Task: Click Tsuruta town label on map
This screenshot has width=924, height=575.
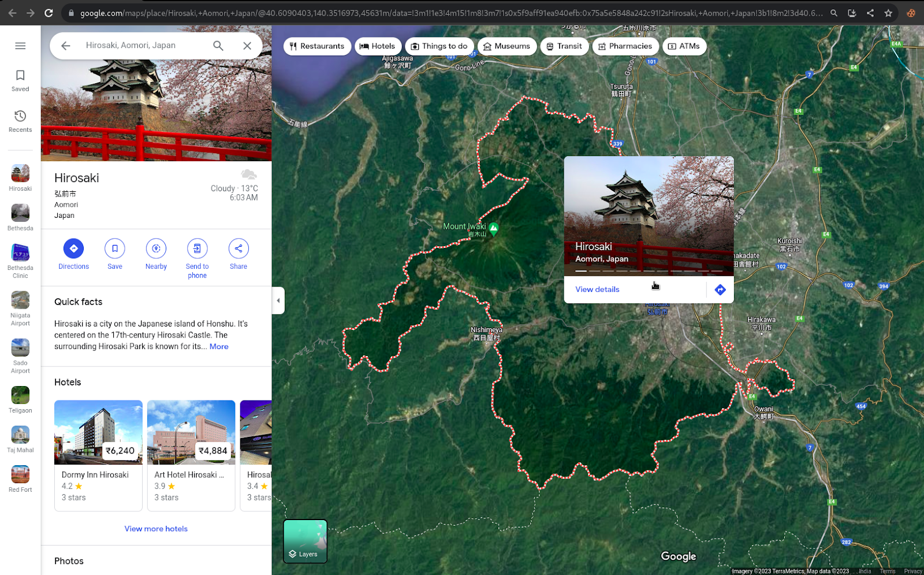Action: [621, 90]
